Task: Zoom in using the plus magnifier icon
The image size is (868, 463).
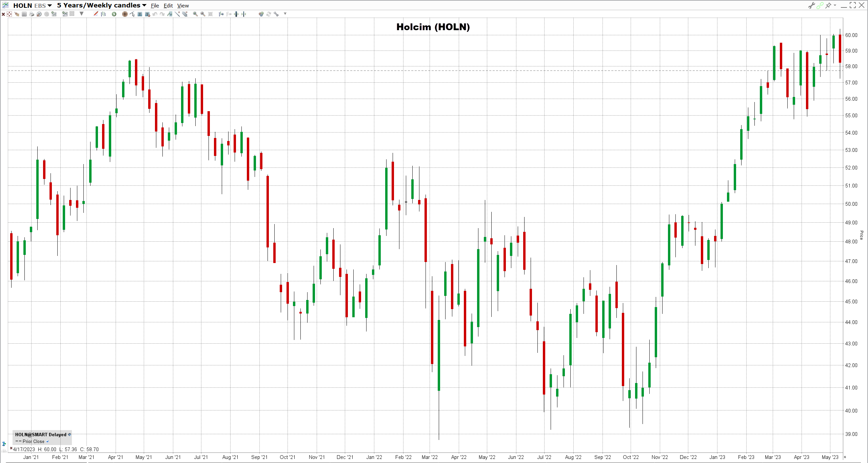Action: pyautogui.click(x=195, y=14)
